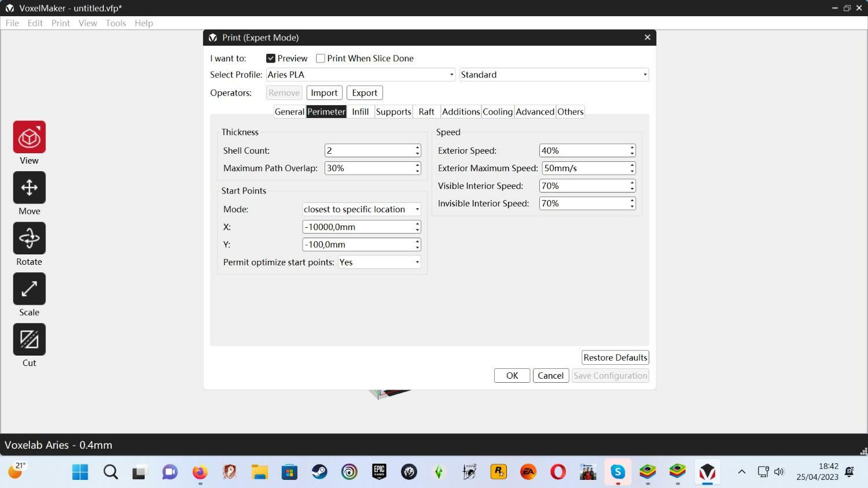868x488 pixels.
Task: Switch to the Infill tab
Action: [360, 112]
